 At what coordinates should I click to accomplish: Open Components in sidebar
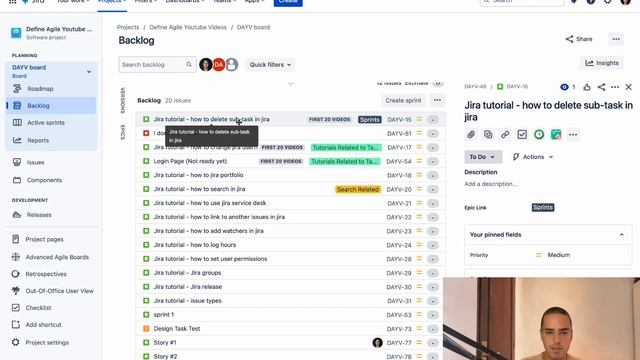click(44, 180)
